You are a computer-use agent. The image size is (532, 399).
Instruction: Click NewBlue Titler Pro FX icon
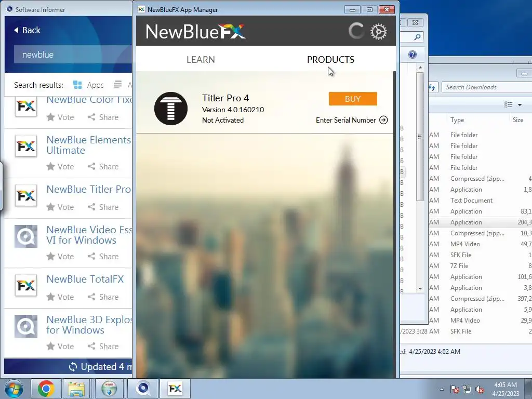(26, 195)
